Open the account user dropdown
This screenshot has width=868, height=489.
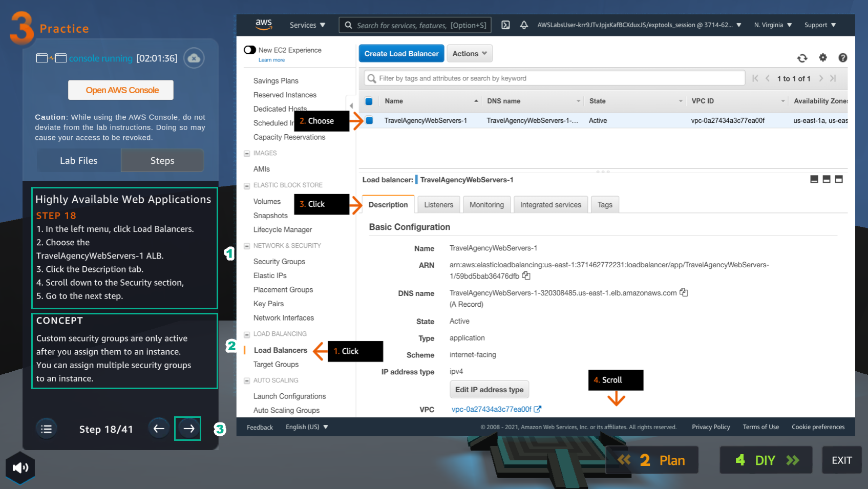pos(639,25)
